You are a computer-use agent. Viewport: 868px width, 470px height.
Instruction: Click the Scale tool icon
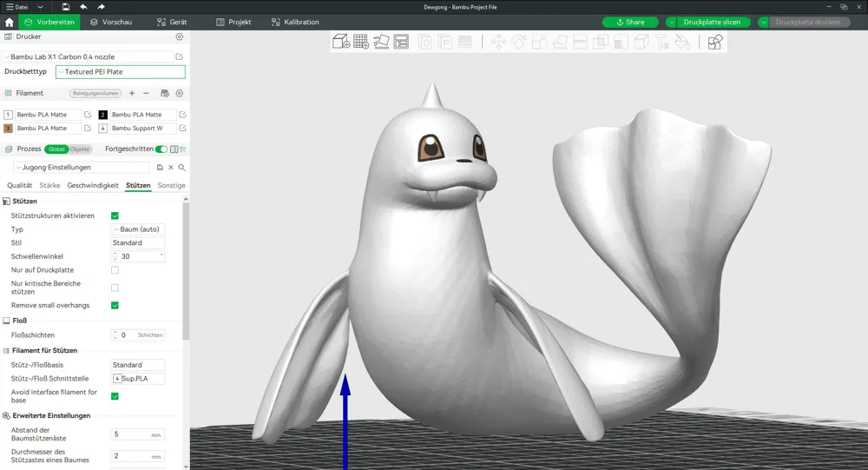539,42
